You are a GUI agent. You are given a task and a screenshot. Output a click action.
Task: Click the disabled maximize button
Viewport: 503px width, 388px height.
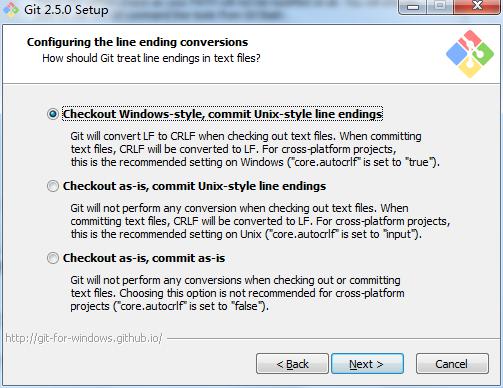tap(440, 7)
